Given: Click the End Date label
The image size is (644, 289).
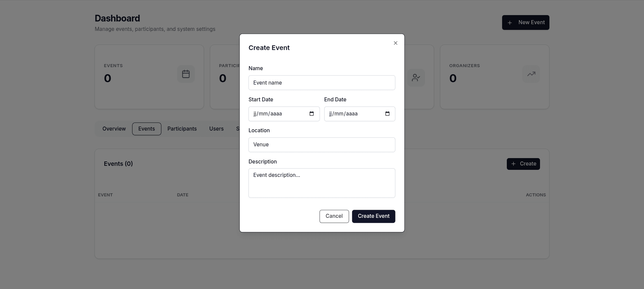Looking at the screenshot, I should pos(335,100).
